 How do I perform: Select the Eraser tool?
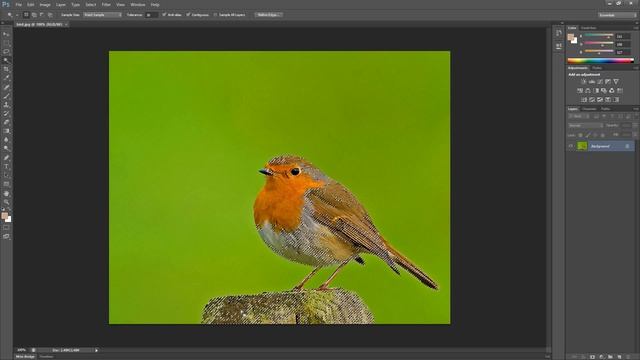click(6, 122)
